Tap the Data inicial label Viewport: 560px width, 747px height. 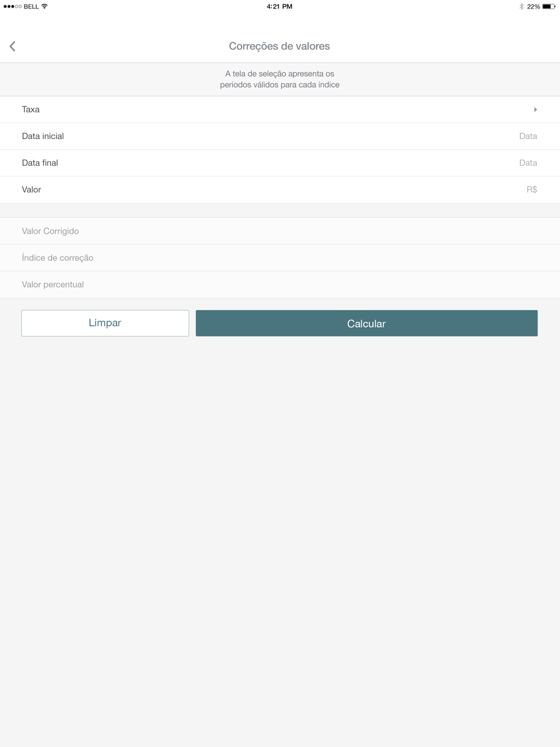[x=43, y=136]
